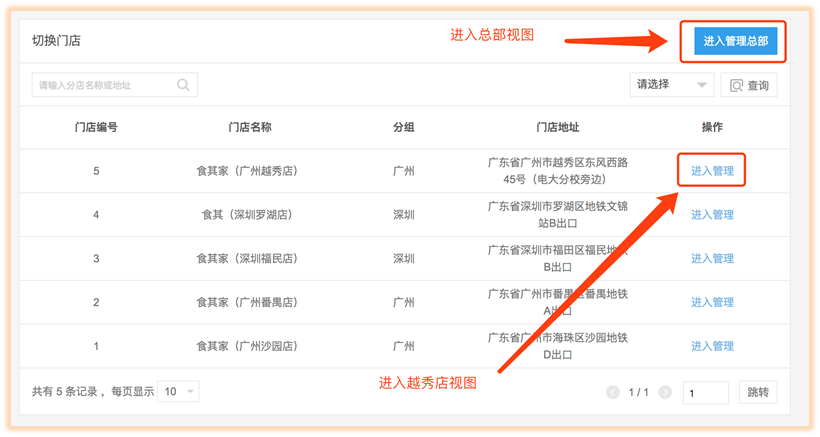Select the 广州越秀店 address cell
The height and width of the screenshot is (437, 820).
pos(557,171)
